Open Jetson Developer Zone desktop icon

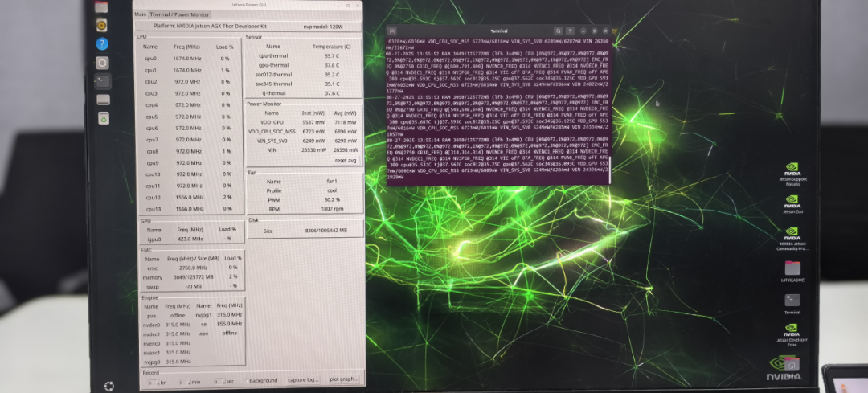(792, 335)
